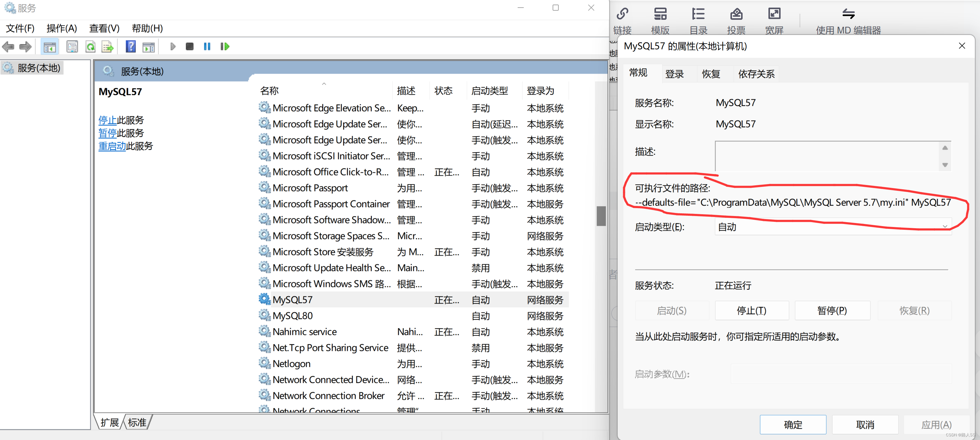
Task: Select the MySQL57 service gear icon
Action: [264, 299]
